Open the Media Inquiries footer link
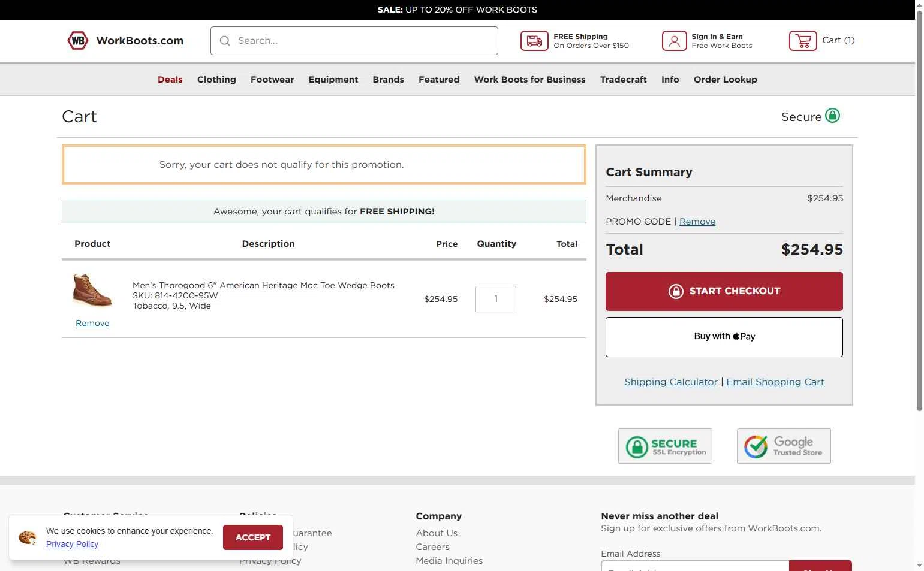The width and height of the screenshot is (924, 571). click(x=449, y=561)
